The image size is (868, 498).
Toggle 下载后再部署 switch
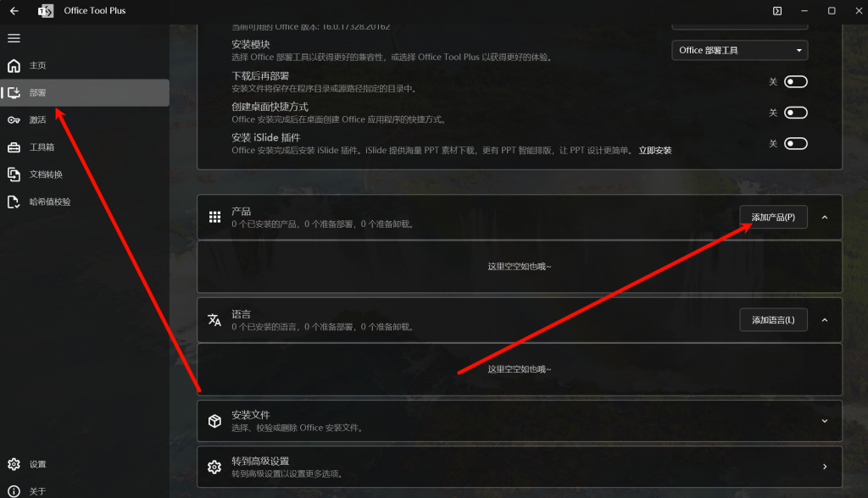click(x=795, y=82)
